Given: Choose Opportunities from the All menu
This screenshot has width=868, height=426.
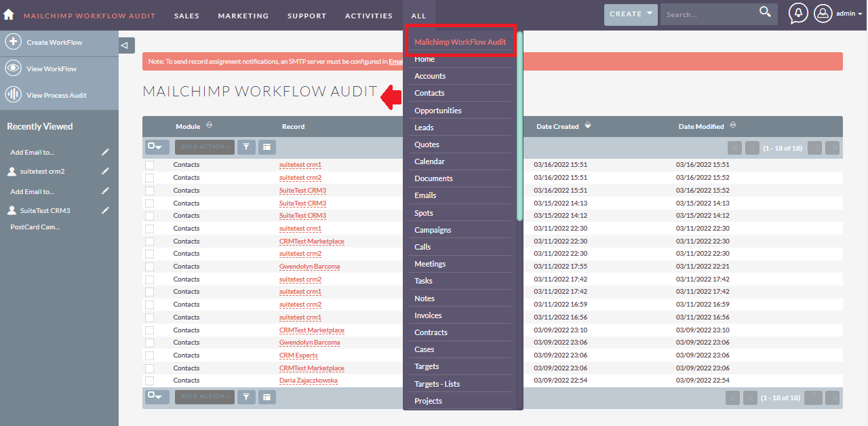Looking at the screenshot, I should tap(438, 111).
